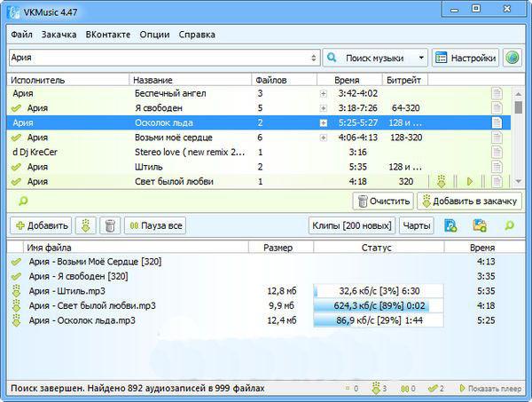Click the lyrics document icon in Беспечный ангел row
Screen dimensions: 532x402
(497, 93)
